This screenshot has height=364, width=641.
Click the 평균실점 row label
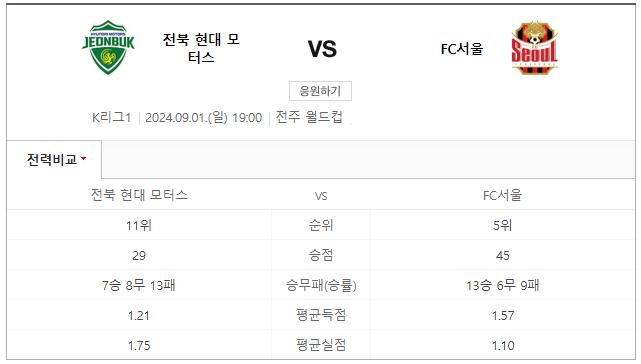(x=321, y=345)
